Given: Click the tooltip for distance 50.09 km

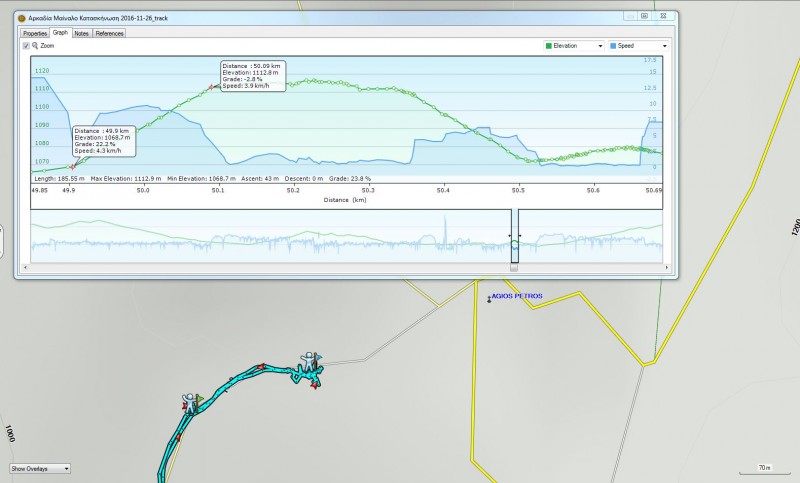Looking at the screenshot, I should 253,76.
